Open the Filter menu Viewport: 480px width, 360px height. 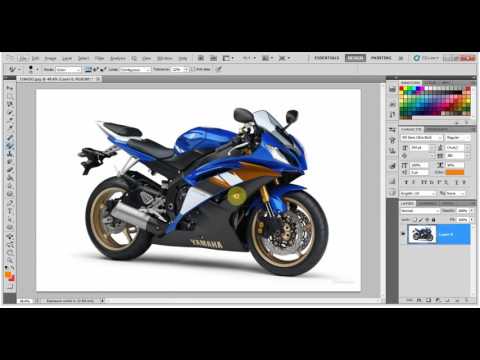pyautogui.click(x=99, y=58)
